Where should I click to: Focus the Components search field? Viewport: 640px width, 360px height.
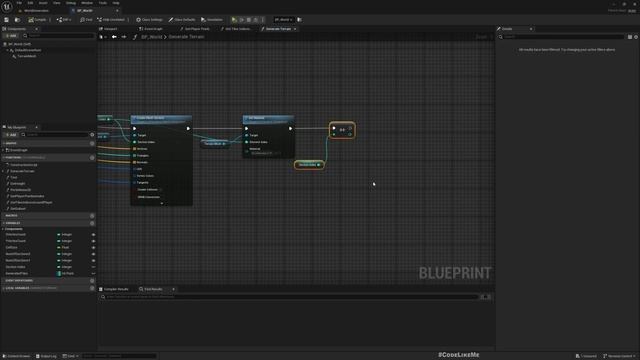(x=58, y=36)
